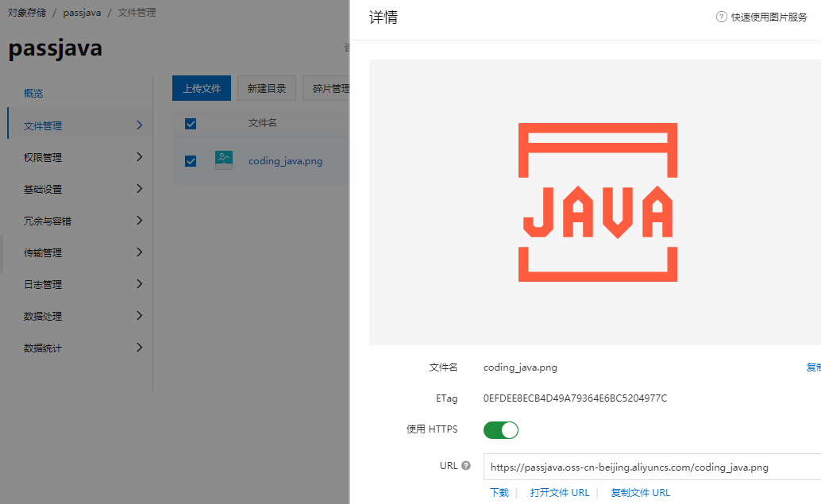Click the question mark icon for image service
Viewport: 821px width, 504px height.
click(x=721, y=17)
